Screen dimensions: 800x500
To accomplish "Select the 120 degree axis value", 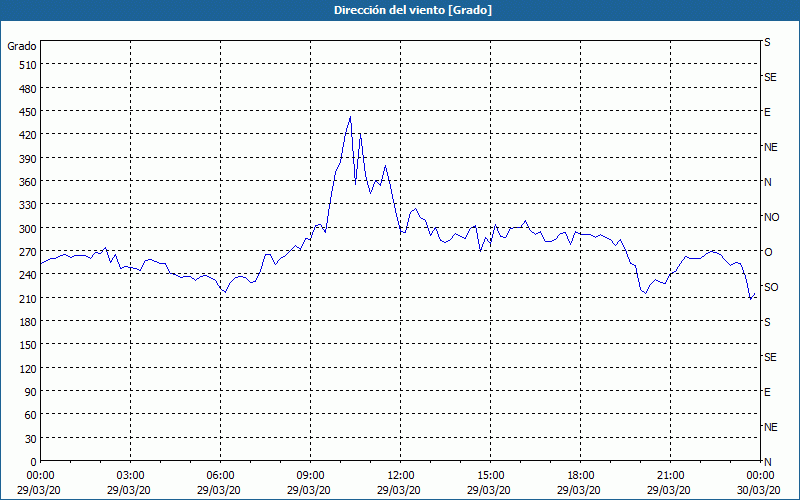I will pos(29,368).
